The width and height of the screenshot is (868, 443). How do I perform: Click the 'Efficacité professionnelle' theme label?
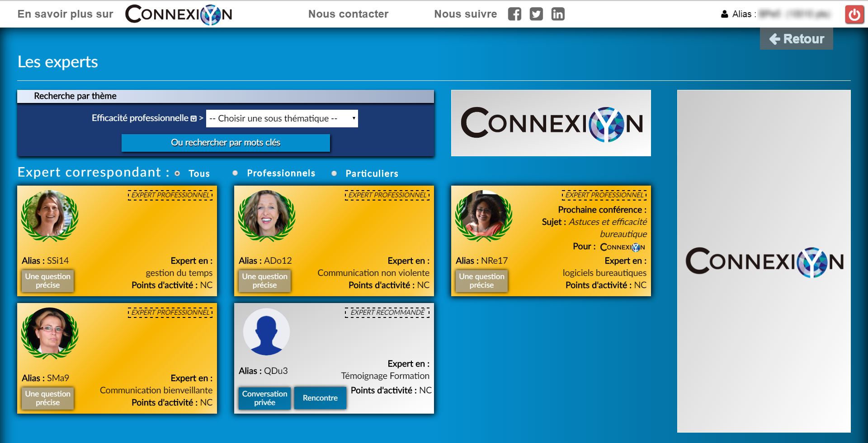pos(140,118)
